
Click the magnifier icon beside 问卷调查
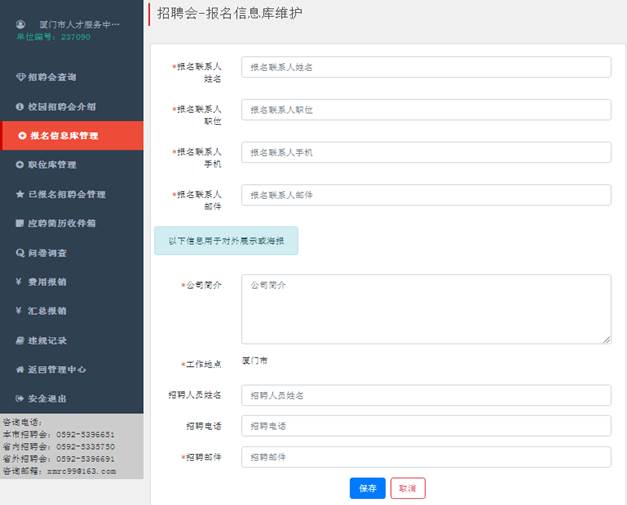pyautogui.click(x=20, y=253)
